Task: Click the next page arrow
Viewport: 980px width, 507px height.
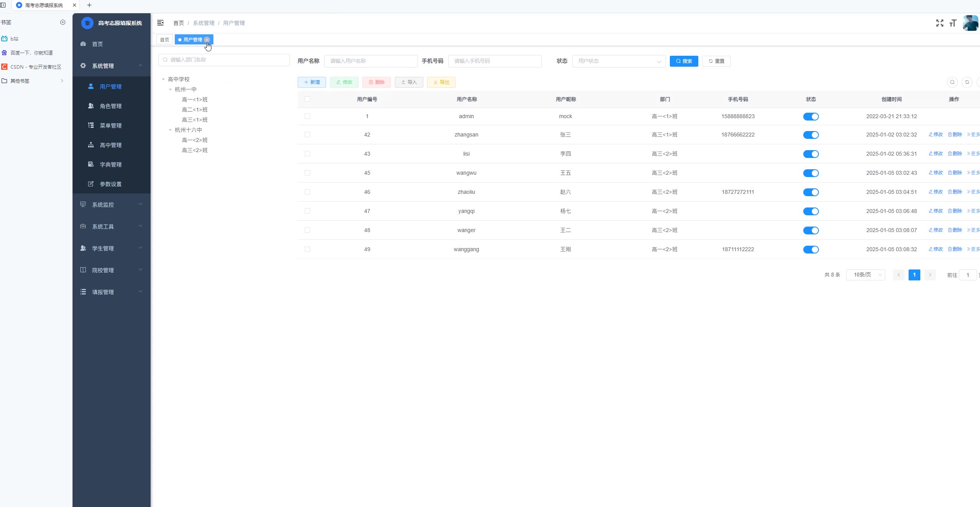Action: point(930,275)
